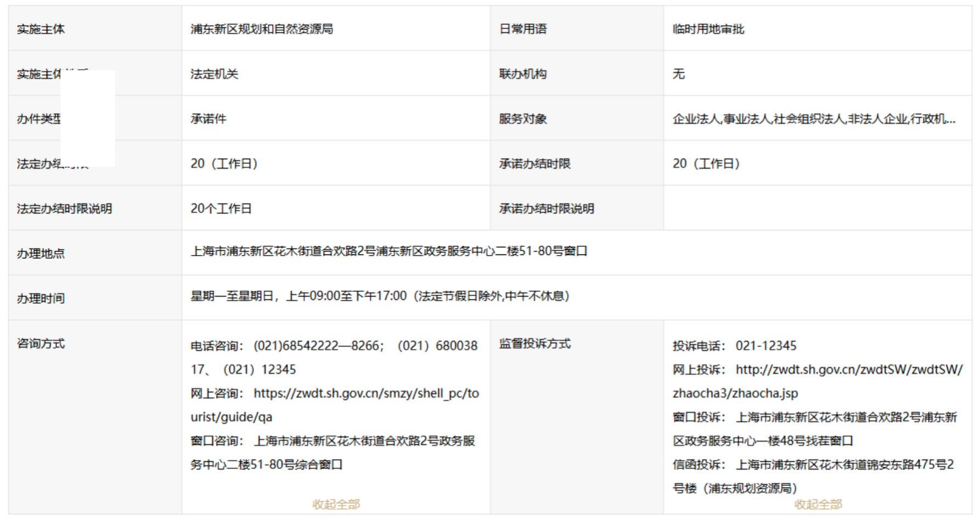Image resolution: width=980 pixels, height=522 pixels.
Task: Click the 办理时间 office hours text
Action: (380, 296)
